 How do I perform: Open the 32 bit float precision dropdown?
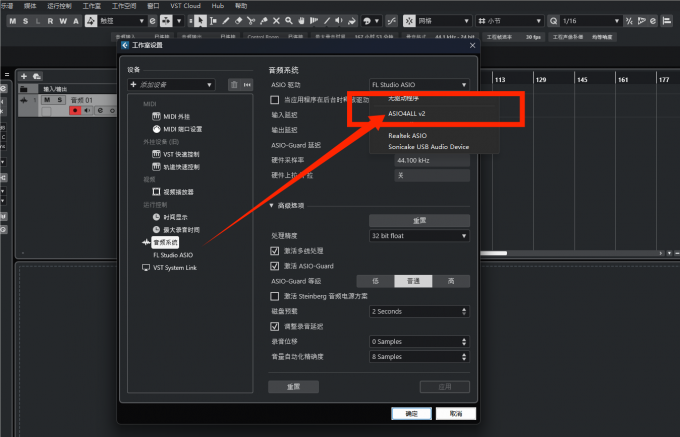[419, 236]
